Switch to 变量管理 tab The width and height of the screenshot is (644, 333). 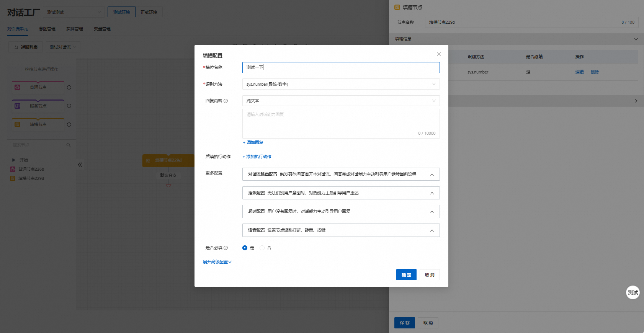(x=102, y=29)
